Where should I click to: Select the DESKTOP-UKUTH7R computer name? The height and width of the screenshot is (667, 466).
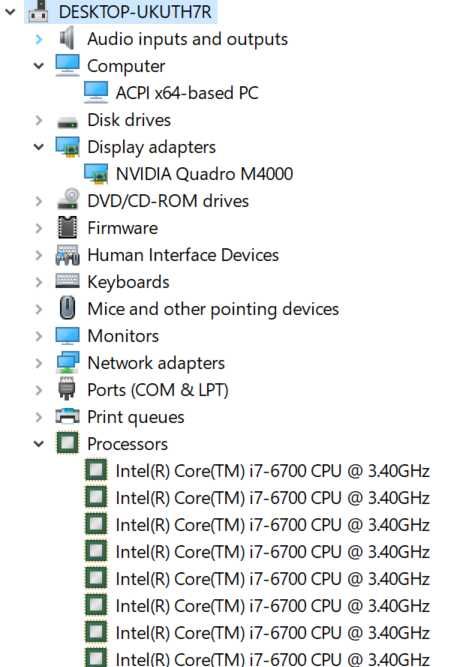135,11
